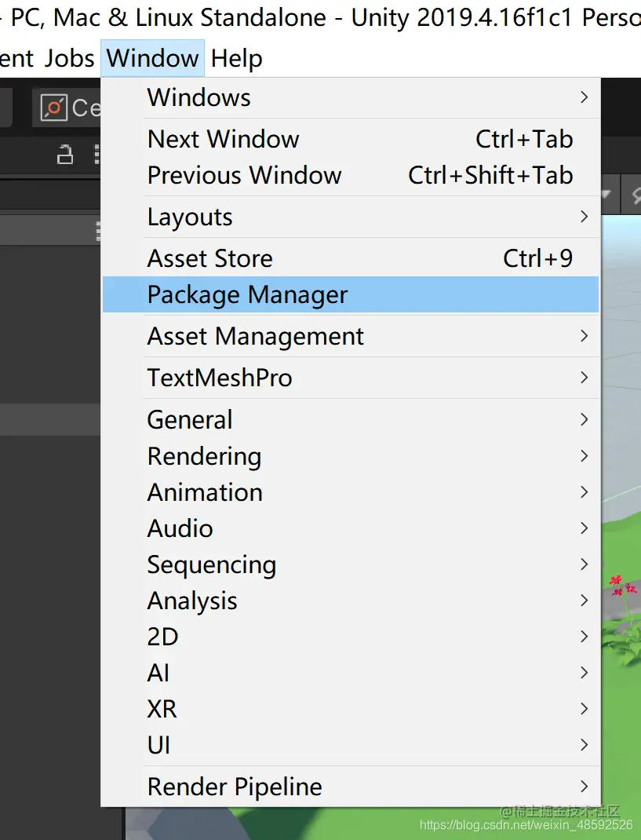
Task: Open Asset Store from Window menu
Action: [x=351, y=258]
